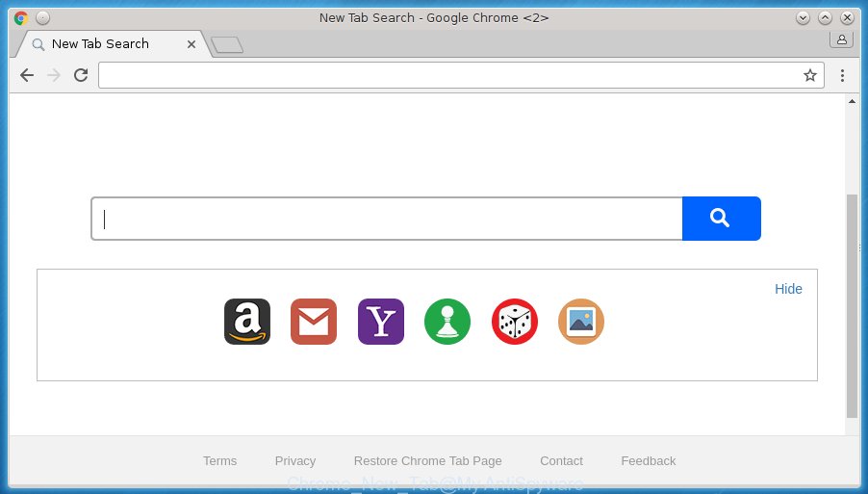Open the Amazon shortcut icon
Viewport: 868px width, 494px height.
pyautogui.click(x=247, y=322)
